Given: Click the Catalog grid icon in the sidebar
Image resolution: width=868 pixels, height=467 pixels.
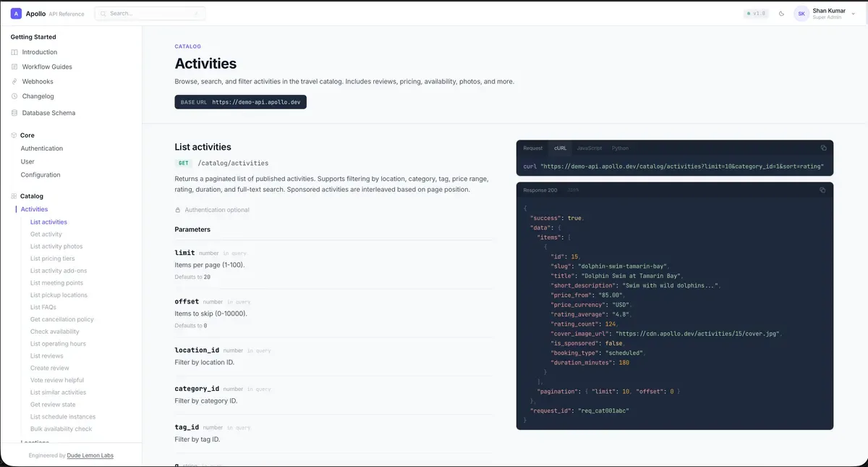Looking at the screenshot, I should pyautogui.click(x=14, y=195).
